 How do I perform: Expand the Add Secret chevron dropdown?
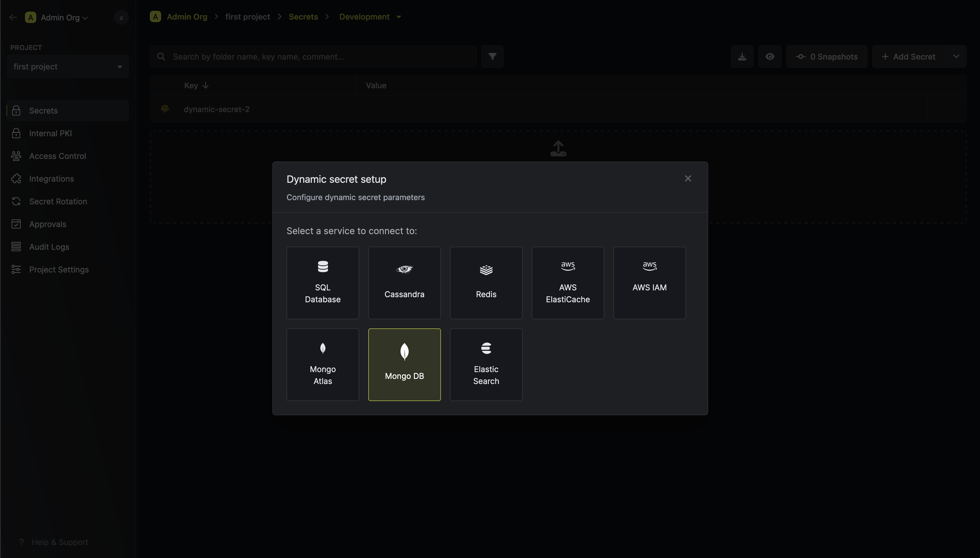[956, 57]
